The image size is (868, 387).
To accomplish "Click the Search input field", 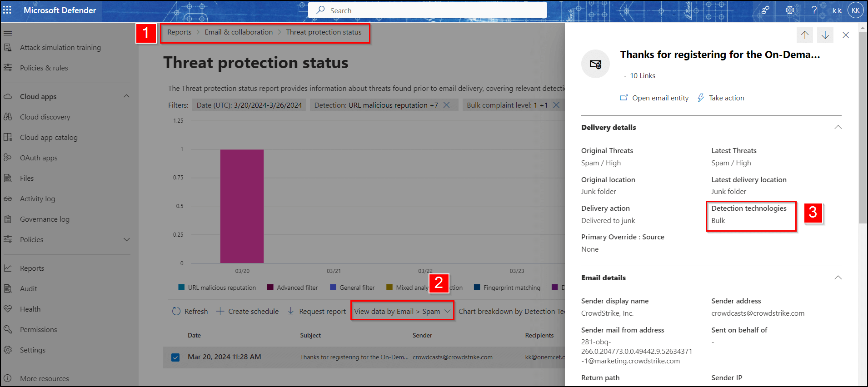I will [428, 10].
